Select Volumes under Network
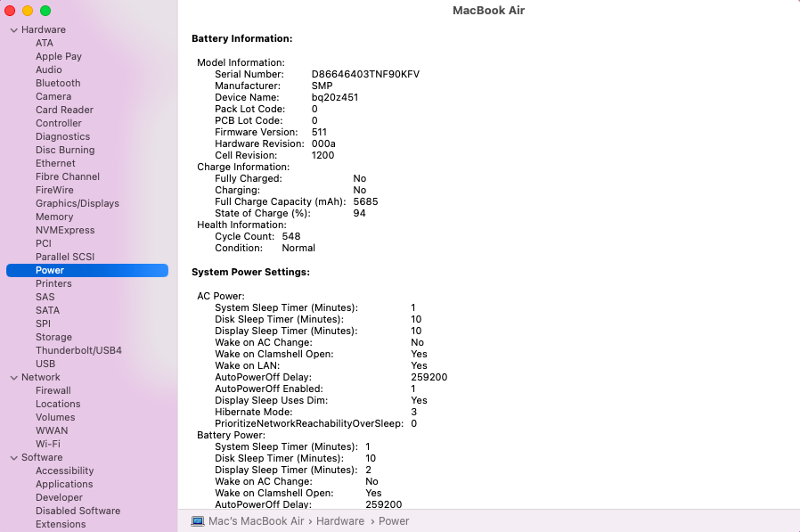Screen dimensions: 800x532 click(x=55, y=417)
